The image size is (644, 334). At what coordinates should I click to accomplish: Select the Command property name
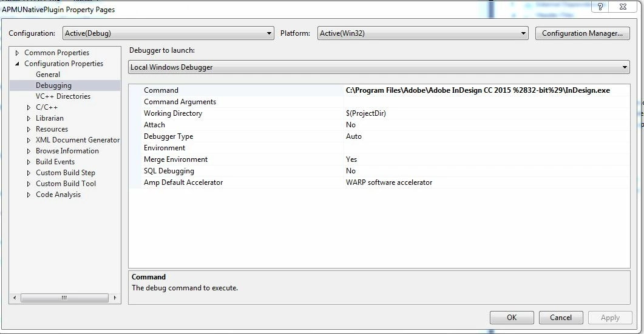click(161, 90)
